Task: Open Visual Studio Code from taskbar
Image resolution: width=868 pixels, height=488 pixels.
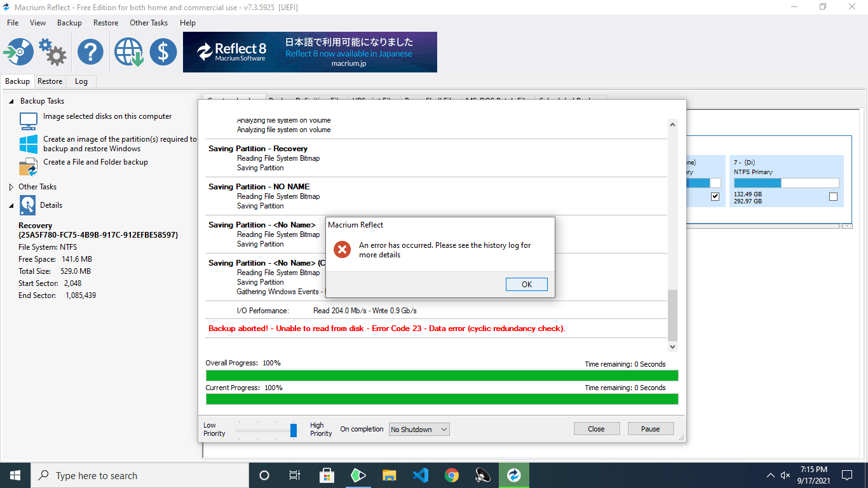Action: tap(421, 475)
